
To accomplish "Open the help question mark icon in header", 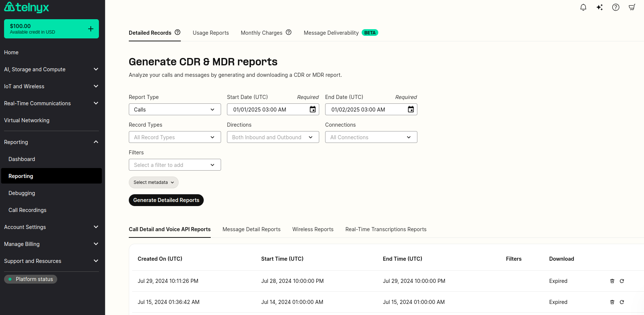I will coord(616,7).
